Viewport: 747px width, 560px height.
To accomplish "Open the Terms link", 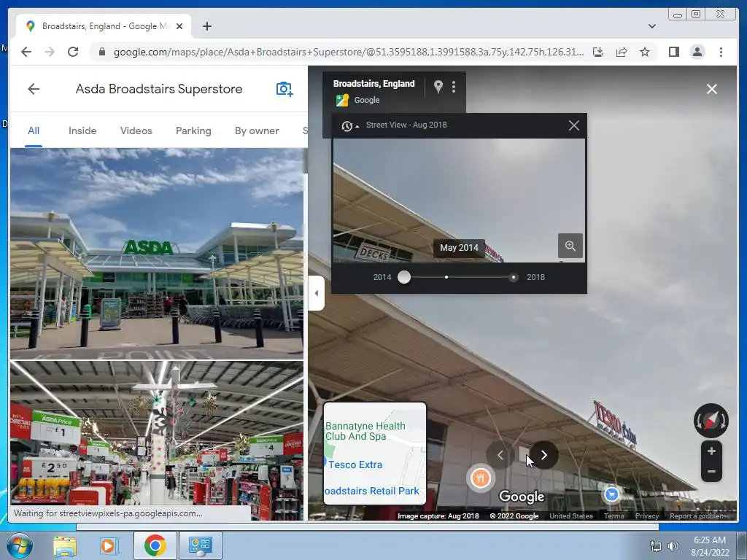I will 614,516.
